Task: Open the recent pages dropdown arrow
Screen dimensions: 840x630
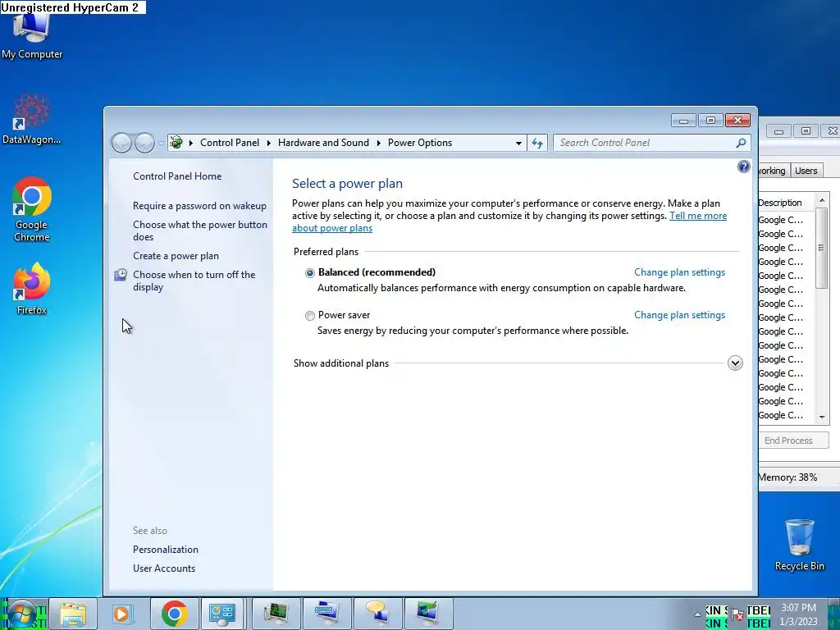Action: [161, 143]
